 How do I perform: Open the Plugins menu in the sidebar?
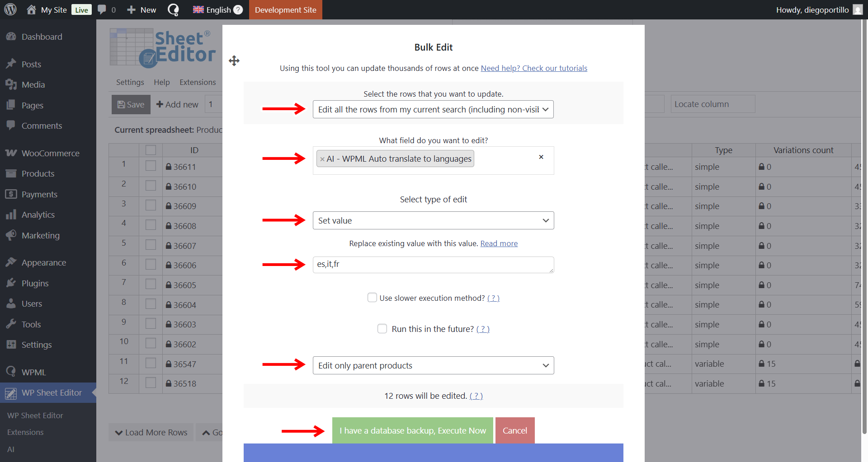[35, 283]
